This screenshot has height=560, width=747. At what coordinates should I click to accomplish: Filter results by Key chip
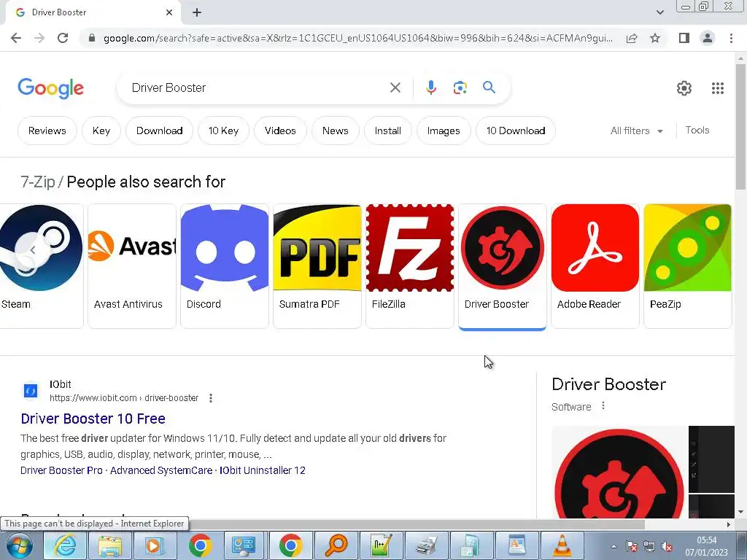coord(101,131)
